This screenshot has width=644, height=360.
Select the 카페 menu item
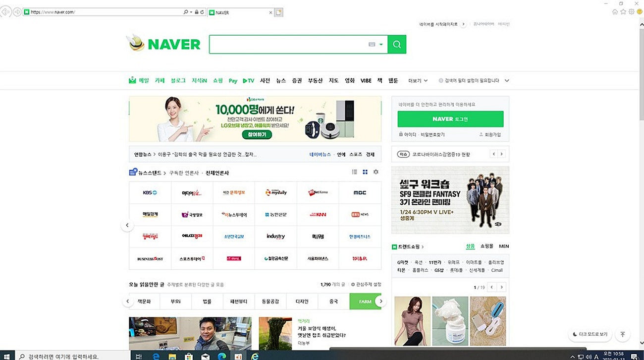pyautogui.click(x=160, y=80)
